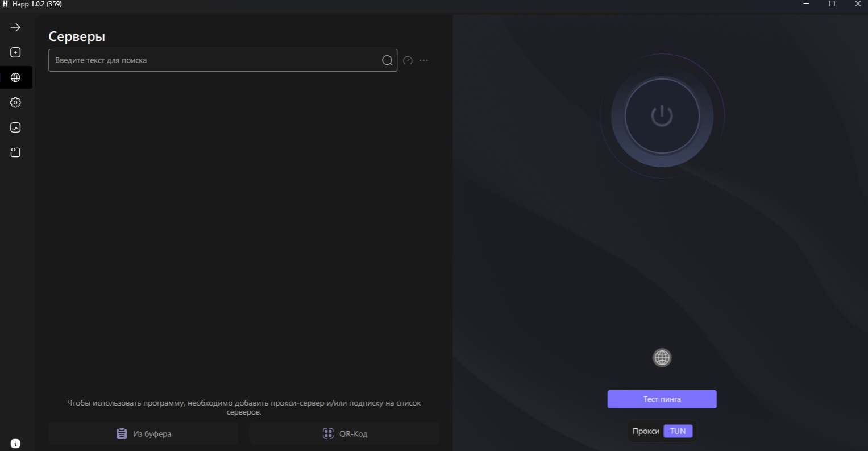Open the three-dots more options menu
Image resolution: width=868 pixels, height=451 pixels.
(423, 60)
